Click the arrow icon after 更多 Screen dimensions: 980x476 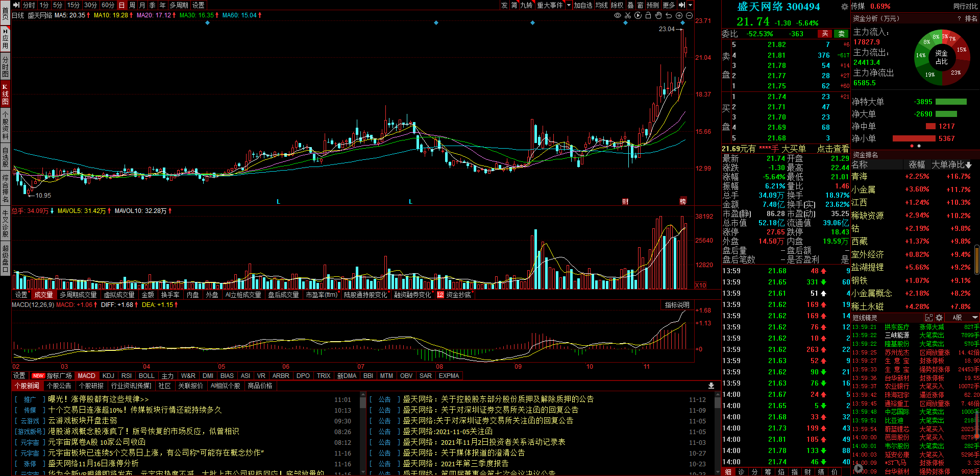coord(681,5)
